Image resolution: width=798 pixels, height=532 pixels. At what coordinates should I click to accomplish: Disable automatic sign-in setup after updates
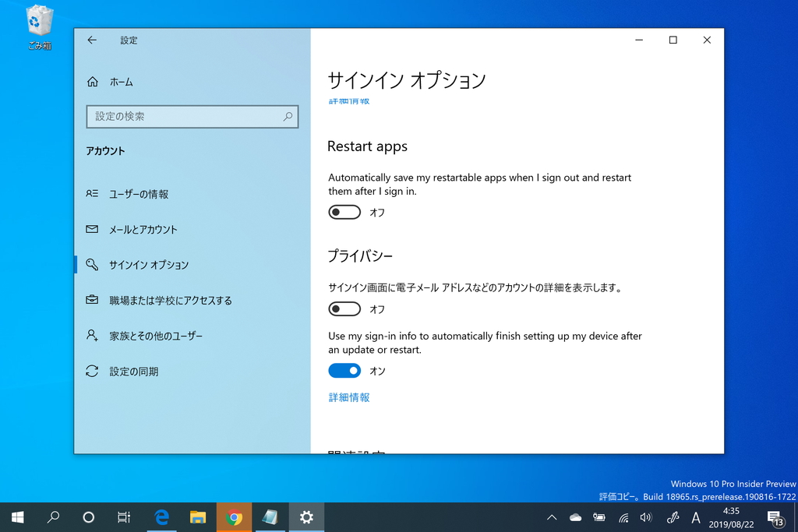tap(344, 370)
